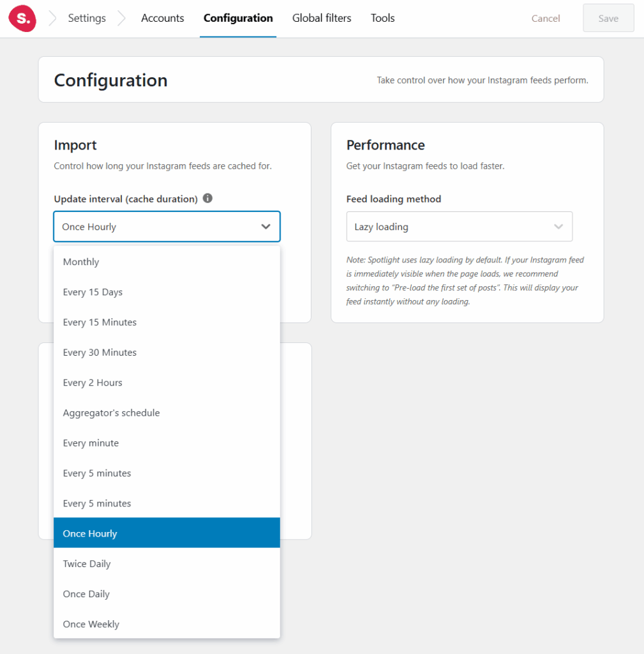
Task: Select the Monthly interval option
Action: click(x=81, y=262)
